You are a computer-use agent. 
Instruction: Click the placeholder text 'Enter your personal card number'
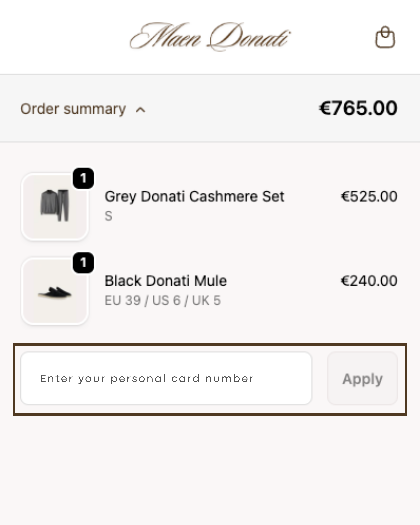tap(147, 378)
